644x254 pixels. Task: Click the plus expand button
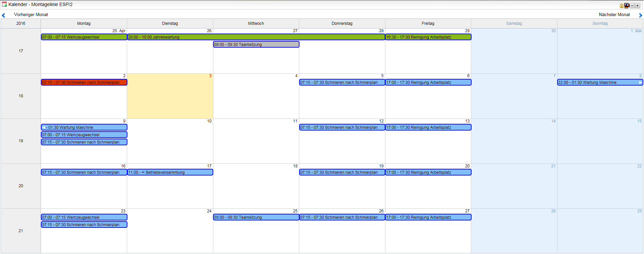[637, 6]
